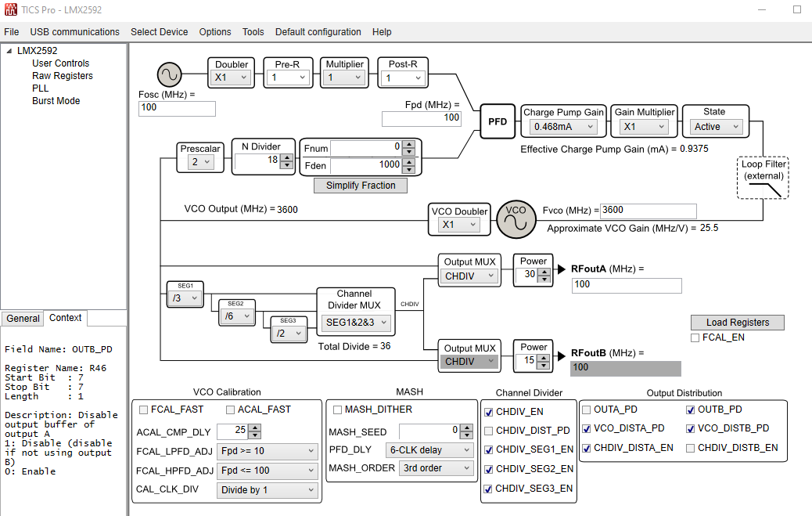The width and height of the screenshot is (812, 516).
Task: Open the Charge Pump Gain dropdown
Action: tap(563, 127)
